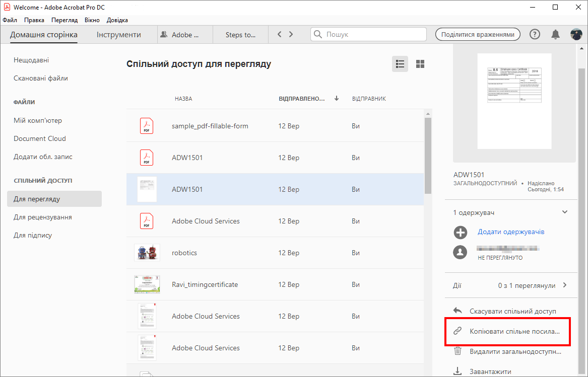The height and width of the screenshot is (377, 588).
Task: Click the PDF icon of sample_pdf-fillable-form
Action: [x=147, y=126]
